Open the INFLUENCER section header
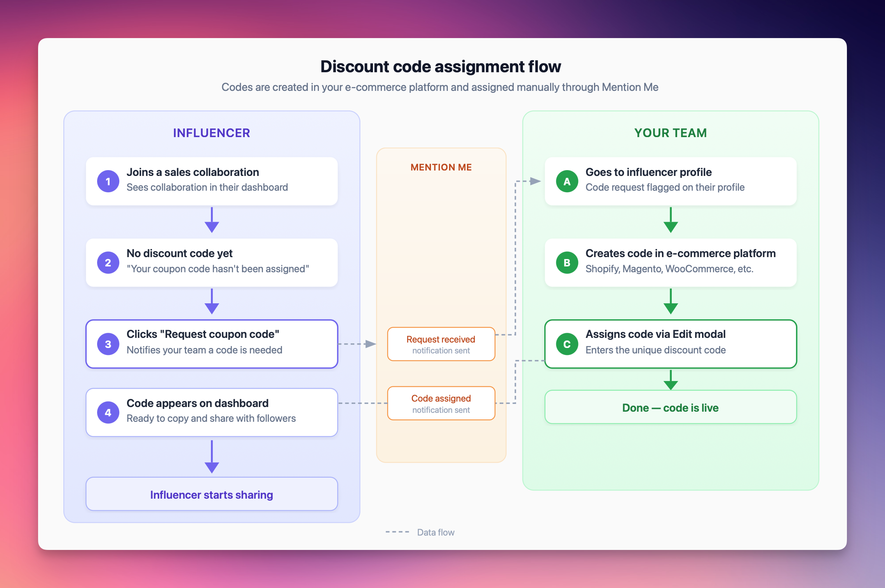The image size is (885, 588). 212,133
